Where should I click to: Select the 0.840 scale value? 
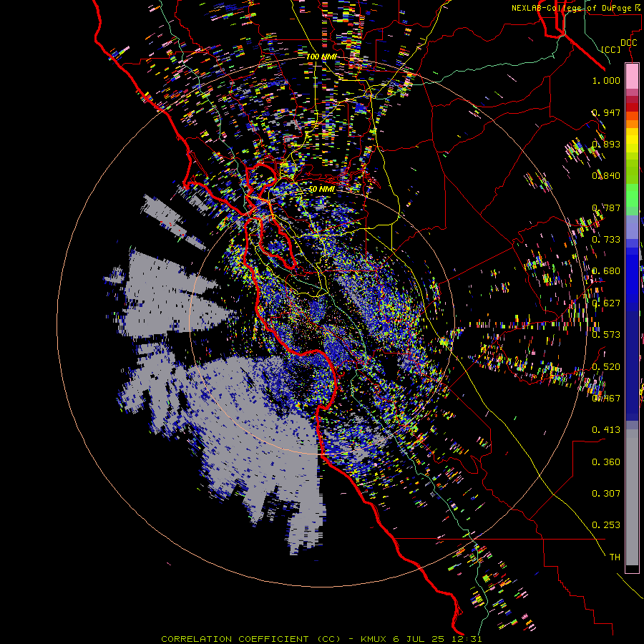[606, 176]
